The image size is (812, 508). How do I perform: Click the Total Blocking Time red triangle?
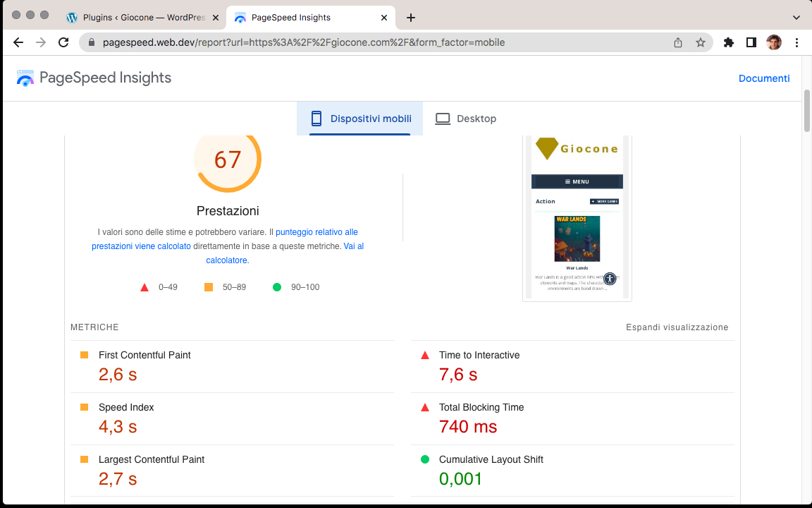425,407
